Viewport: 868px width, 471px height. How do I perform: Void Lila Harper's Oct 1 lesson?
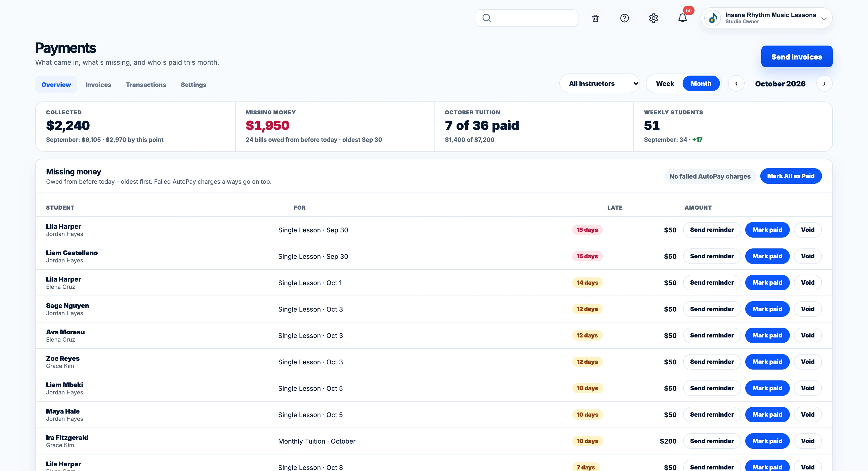tap(807, 283)
